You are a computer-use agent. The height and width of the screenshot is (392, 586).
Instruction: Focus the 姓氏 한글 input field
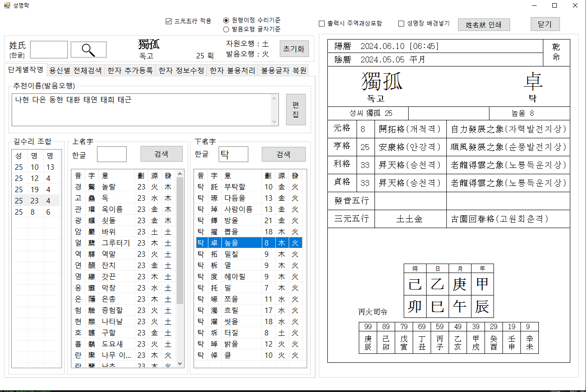[x=49, y=49]
